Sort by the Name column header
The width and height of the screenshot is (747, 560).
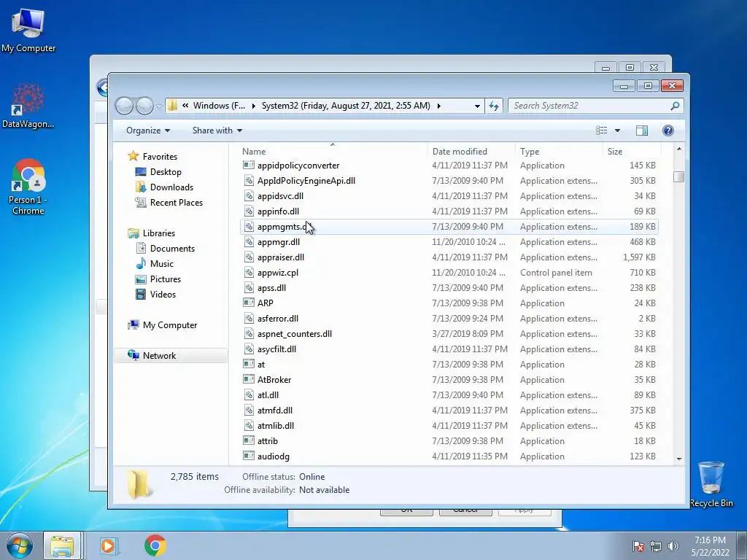click(333, 151)
